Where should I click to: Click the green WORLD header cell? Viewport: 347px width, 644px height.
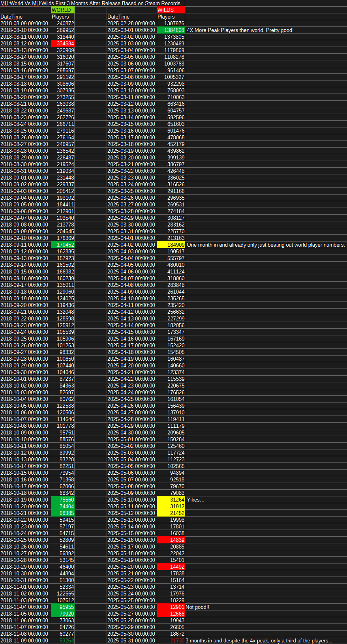tap(63, 10)
